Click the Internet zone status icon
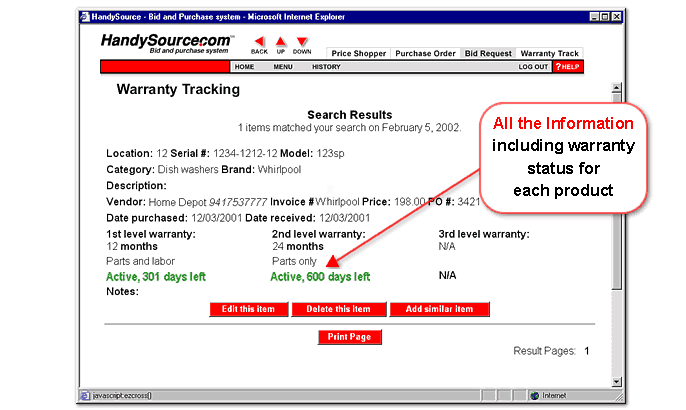 (535, 396)
